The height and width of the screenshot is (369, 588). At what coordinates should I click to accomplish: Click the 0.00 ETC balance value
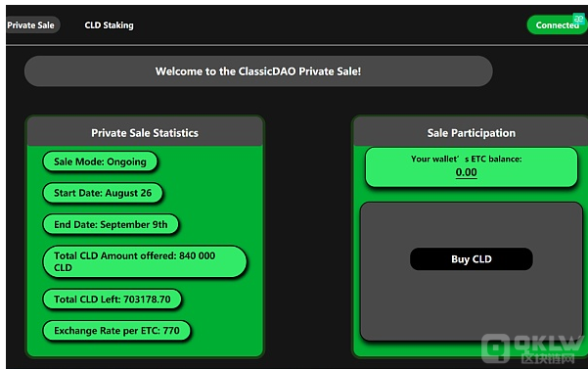point(466,172)
